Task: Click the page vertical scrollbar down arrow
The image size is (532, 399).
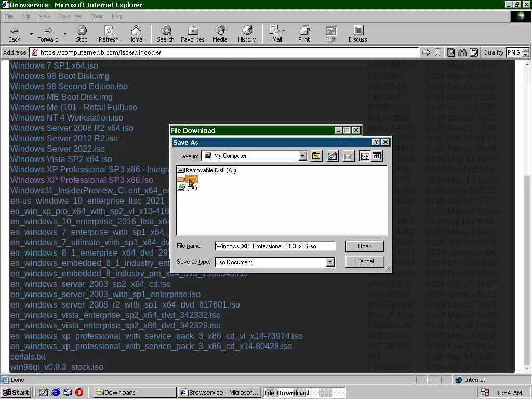Action: click(527, 369)
